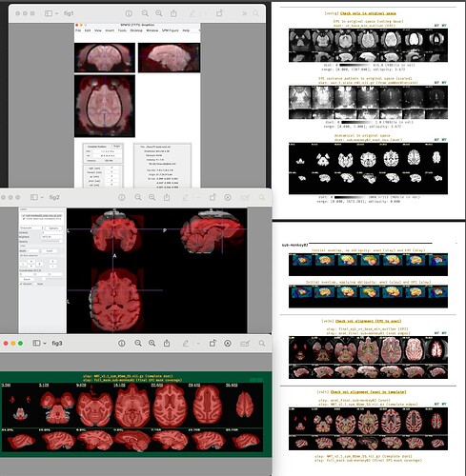The image size is (466, 476).
Task: Click zoom in icon in fig3 window
Action: tap(152, 344)
